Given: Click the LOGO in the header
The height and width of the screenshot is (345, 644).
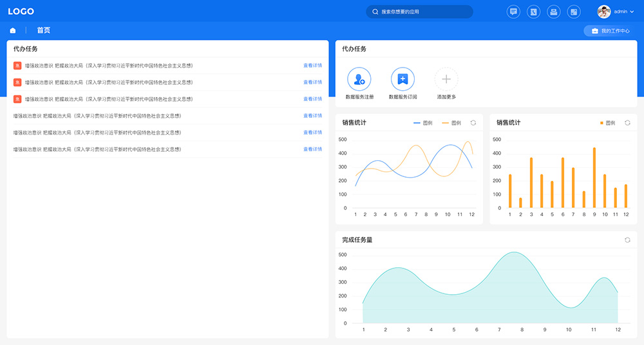Looking at the screenshot, I should 21,12.
